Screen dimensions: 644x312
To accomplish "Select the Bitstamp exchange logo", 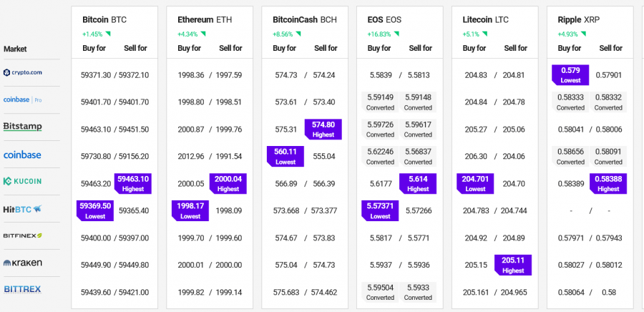I will (23, 127).
